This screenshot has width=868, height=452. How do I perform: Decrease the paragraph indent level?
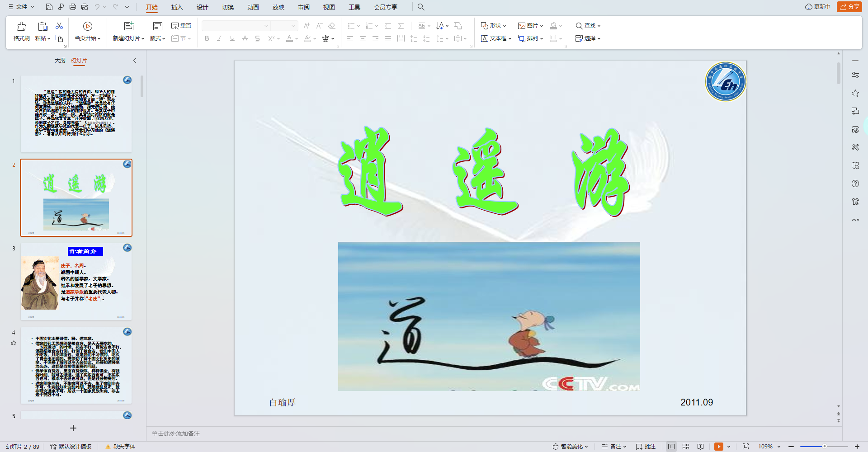[388, 26]
